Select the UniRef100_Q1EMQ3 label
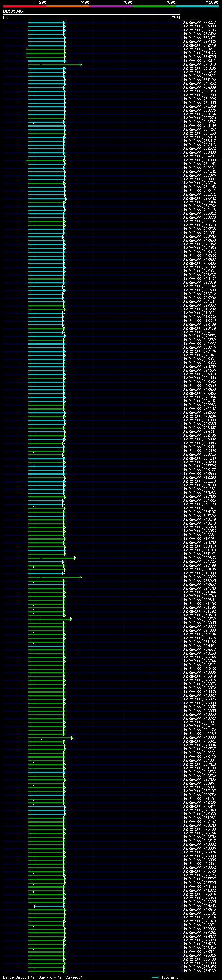222x980 pixels. coord(199,573)
